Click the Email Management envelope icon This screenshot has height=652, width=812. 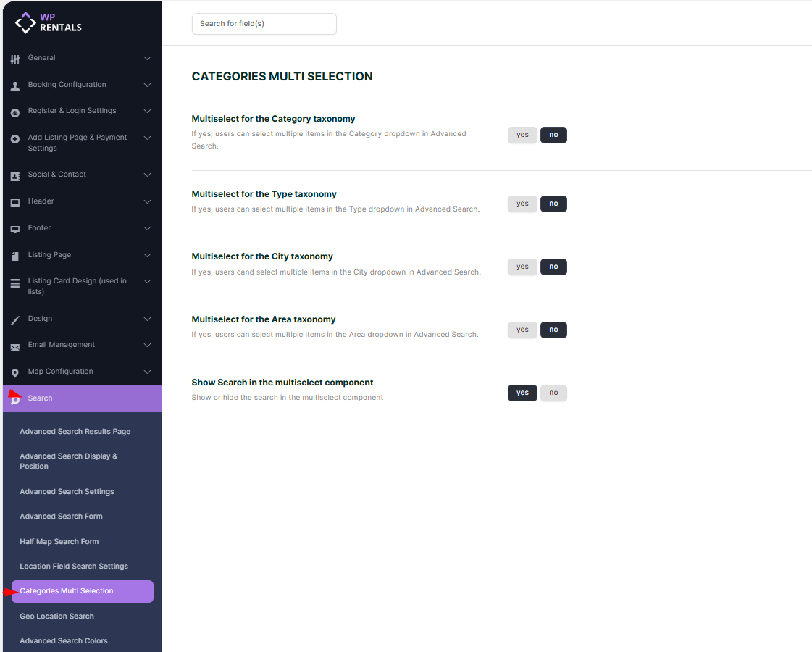(15, 346)
